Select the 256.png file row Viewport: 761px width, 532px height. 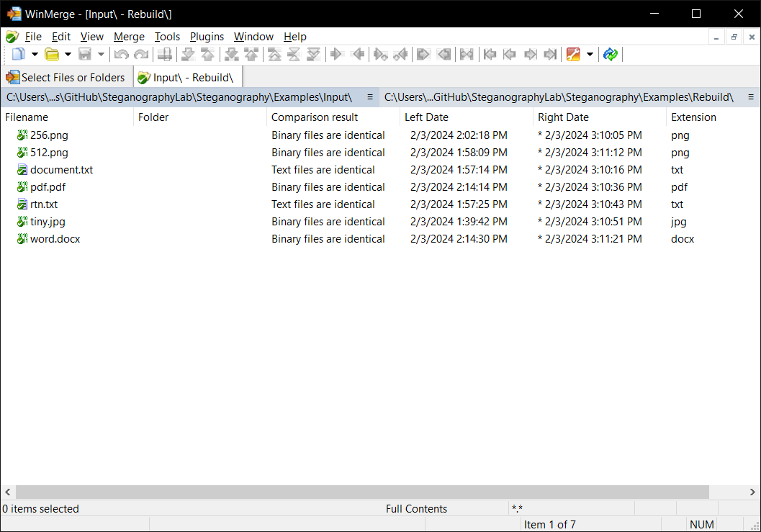pos(380,135)
